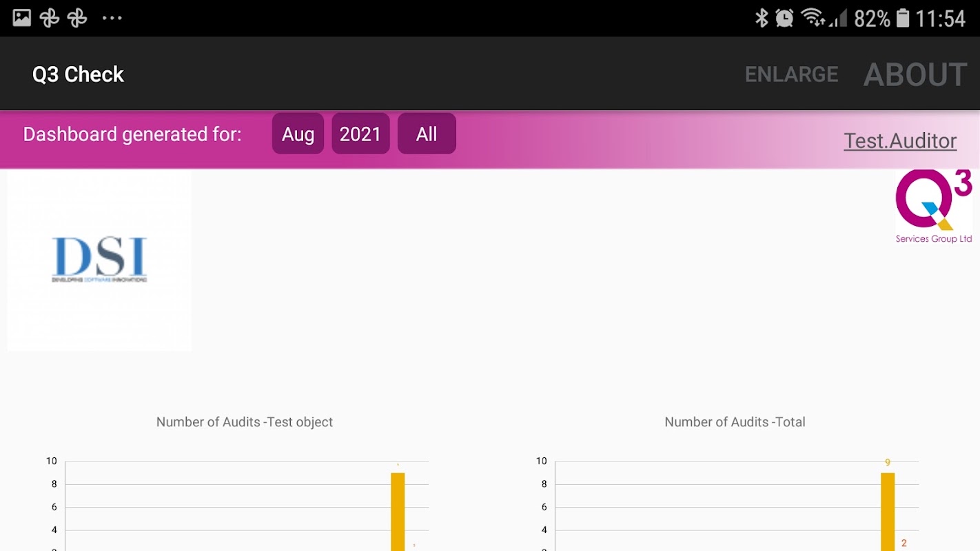Tap the 11:54 clock in status bar
The width and height of the screenshot is (980, 551).
941,18
